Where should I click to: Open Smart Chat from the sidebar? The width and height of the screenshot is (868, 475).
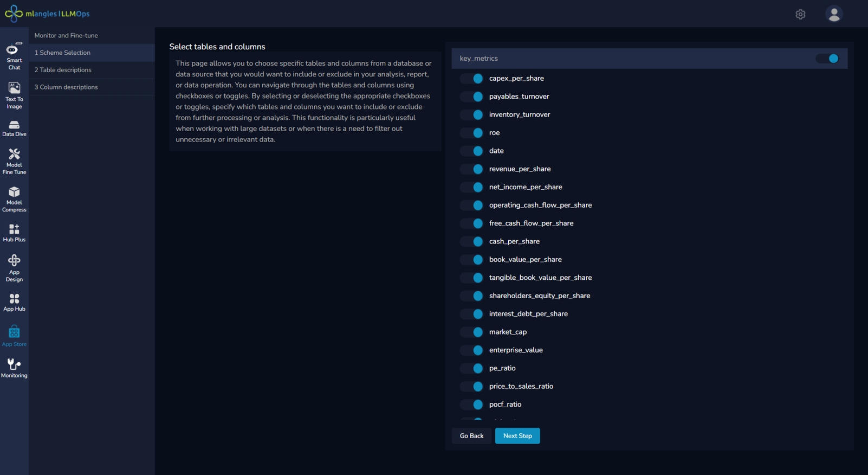click(x=14, y=56)
